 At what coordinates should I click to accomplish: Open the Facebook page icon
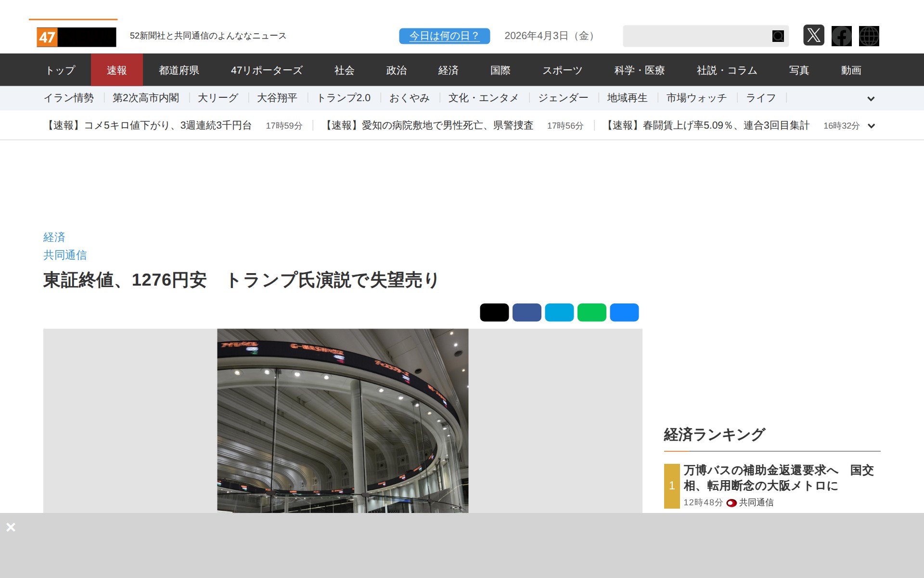(x=841, y=36)
